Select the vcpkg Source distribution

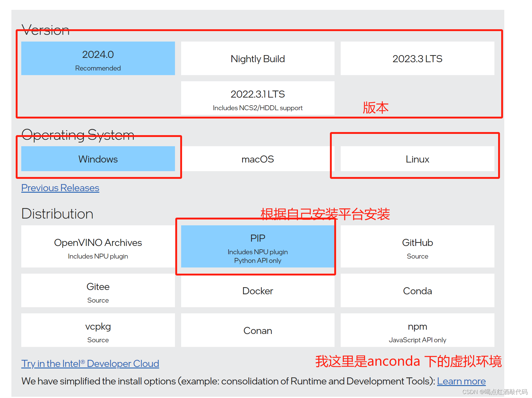pyautogui.click(x=98, y=330)
